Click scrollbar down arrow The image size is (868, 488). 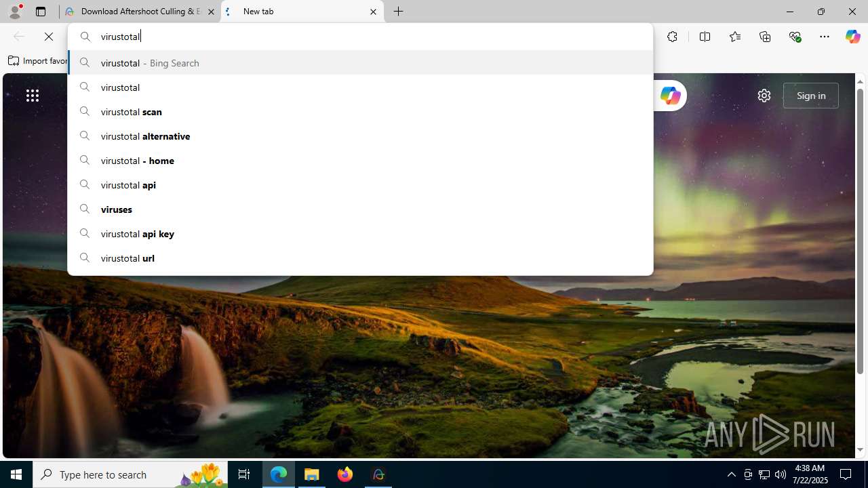click(860, 450)
